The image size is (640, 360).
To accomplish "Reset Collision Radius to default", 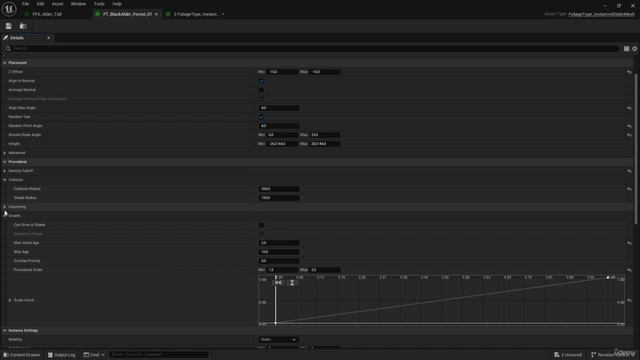I will 629,189.
